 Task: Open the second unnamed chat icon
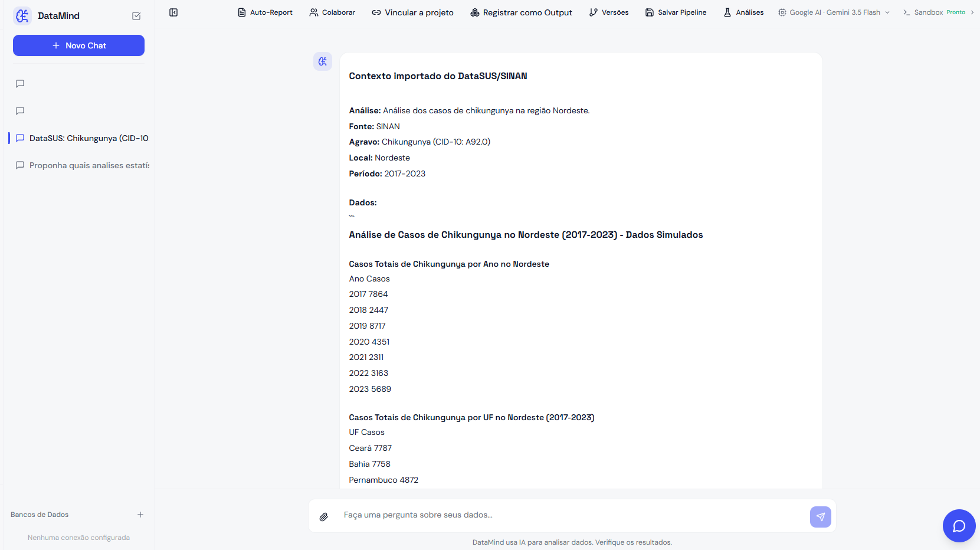tap(20, 111)
